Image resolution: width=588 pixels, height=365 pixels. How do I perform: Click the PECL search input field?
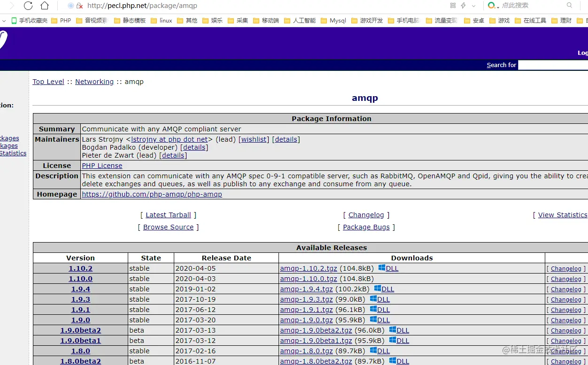tap(553, 65)
